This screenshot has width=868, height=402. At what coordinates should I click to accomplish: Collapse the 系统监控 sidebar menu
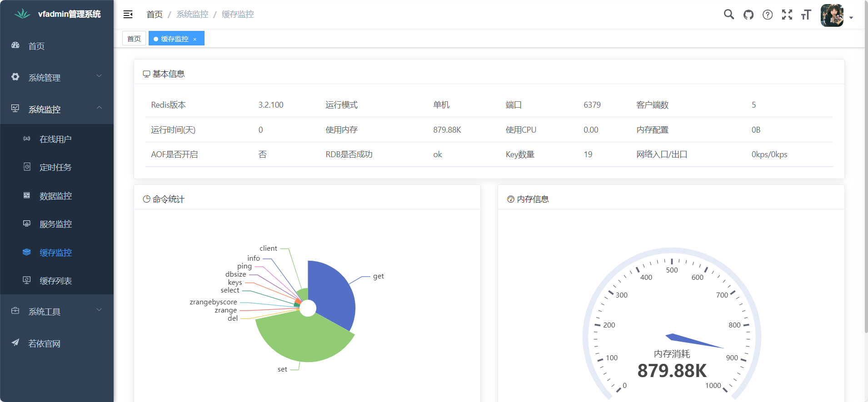[x=57, y=109]
